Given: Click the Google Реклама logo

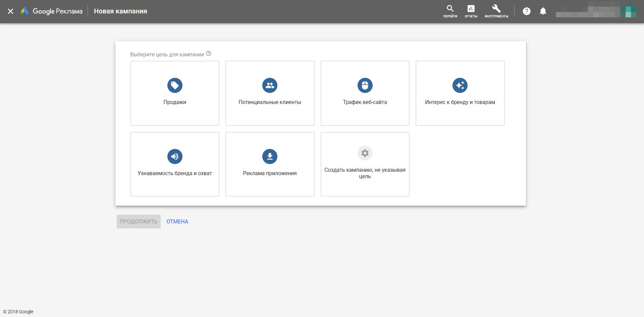Looking at the screenshot, I should click(51, 11).
